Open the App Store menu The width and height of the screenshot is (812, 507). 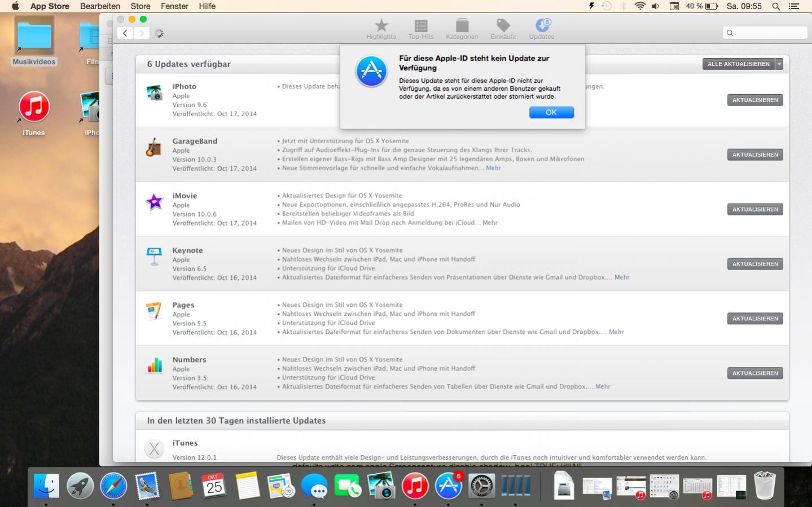click(50, 6)
